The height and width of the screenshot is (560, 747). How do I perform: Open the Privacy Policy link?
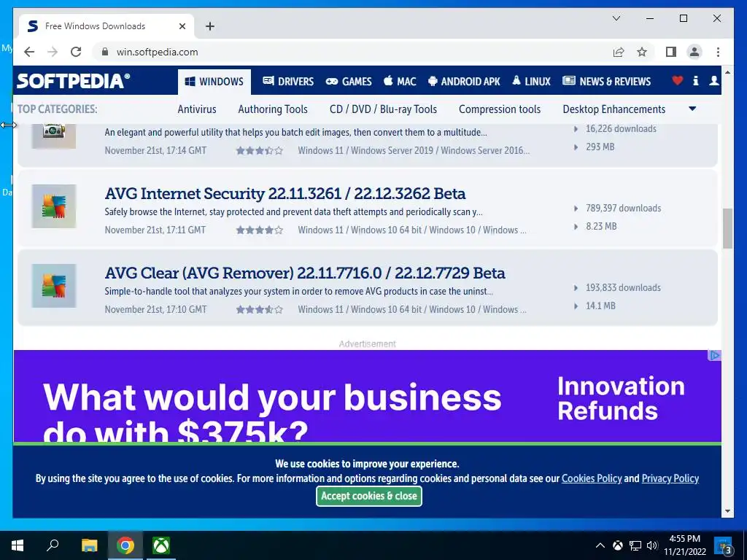[670, 478]
